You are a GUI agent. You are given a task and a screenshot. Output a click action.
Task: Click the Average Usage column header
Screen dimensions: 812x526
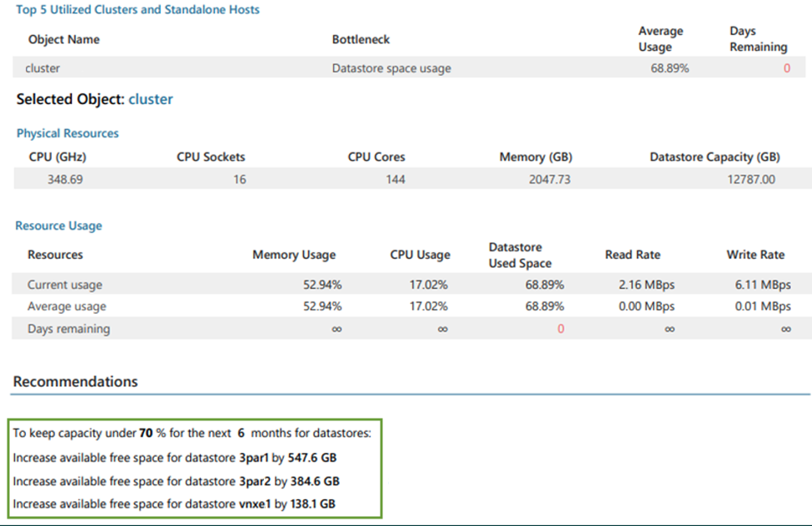(x=660, y=39)
